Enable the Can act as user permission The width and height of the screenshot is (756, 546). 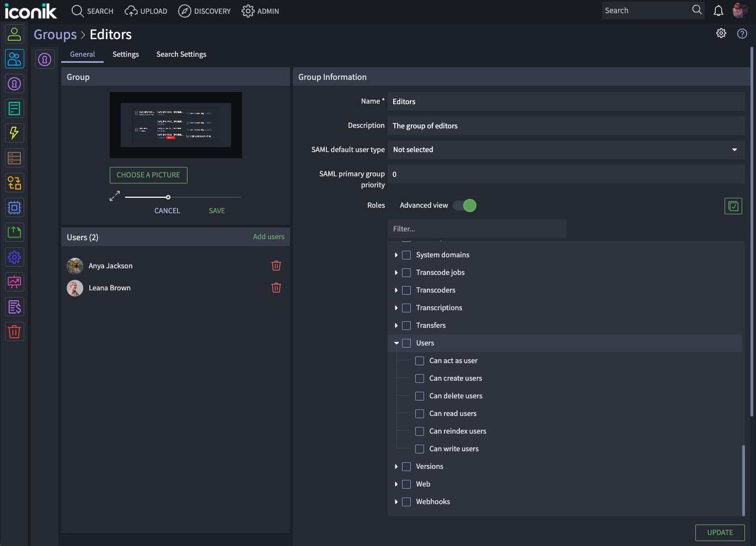(x=420, y=361)
